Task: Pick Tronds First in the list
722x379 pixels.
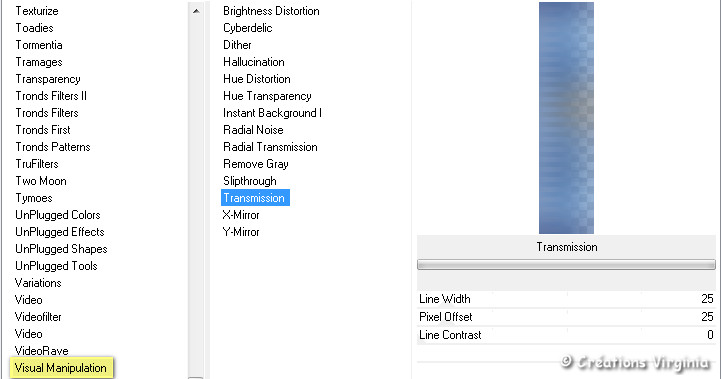Action: tap(43, 130)
